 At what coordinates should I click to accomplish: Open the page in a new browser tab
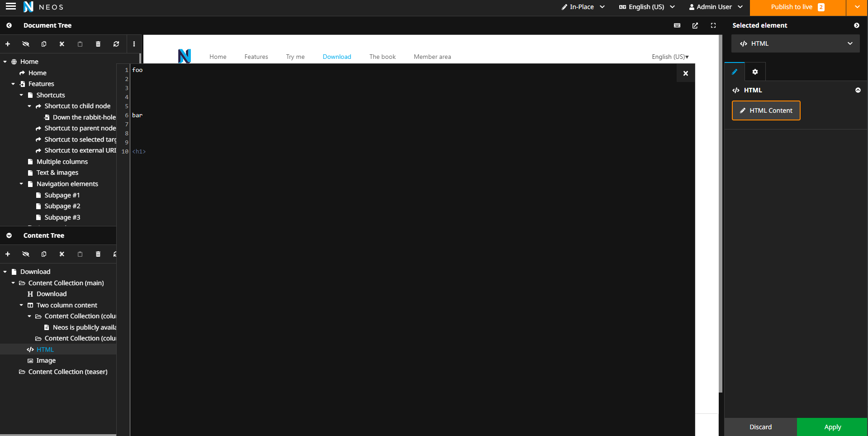pyautogui.click(x=695, y=25)
